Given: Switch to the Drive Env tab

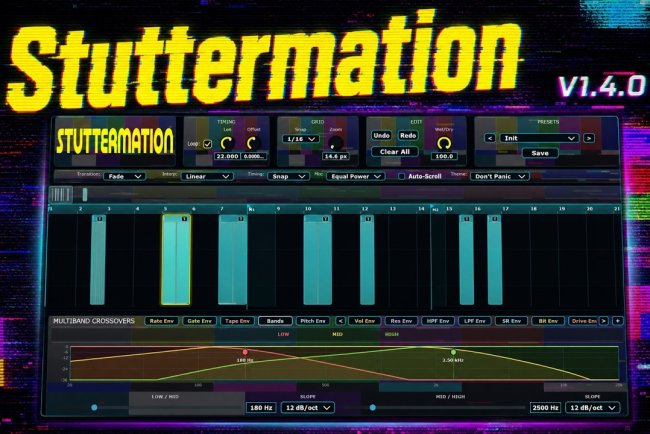Looking at the screenshot, I should [x=583, y=321].
